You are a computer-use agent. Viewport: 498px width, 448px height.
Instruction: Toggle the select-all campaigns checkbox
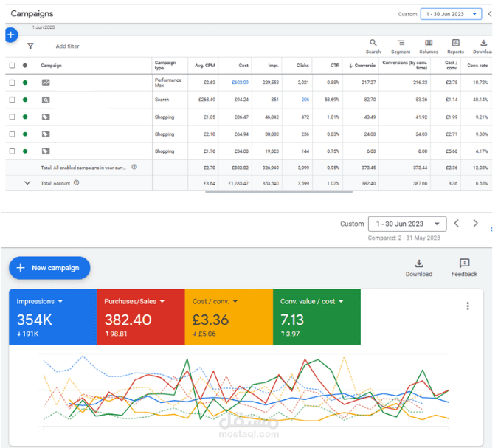point(12,66)
